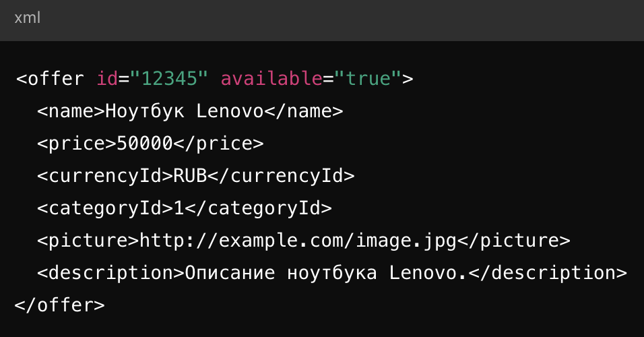Click the closing description tag
Screen dimensions: 644x337
click(548, 273)
